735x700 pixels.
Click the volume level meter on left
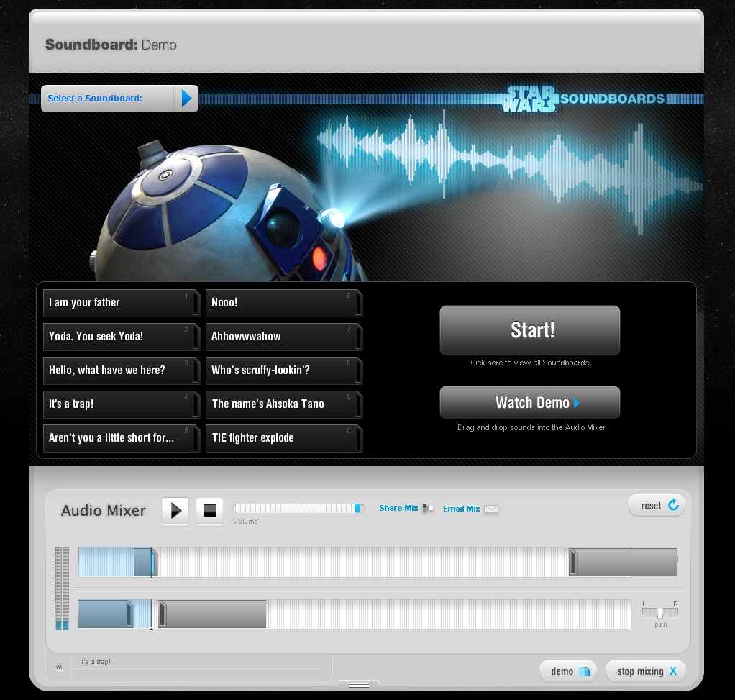point(63,588)
